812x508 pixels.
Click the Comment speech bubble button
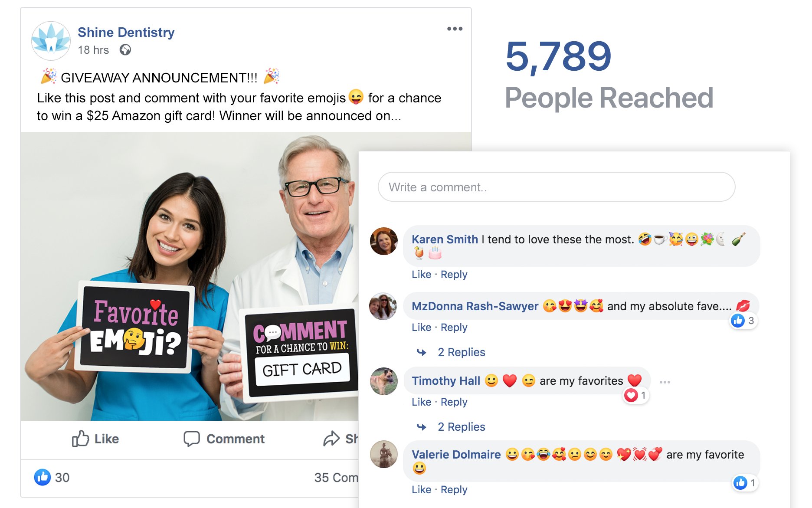coord(224,439)
